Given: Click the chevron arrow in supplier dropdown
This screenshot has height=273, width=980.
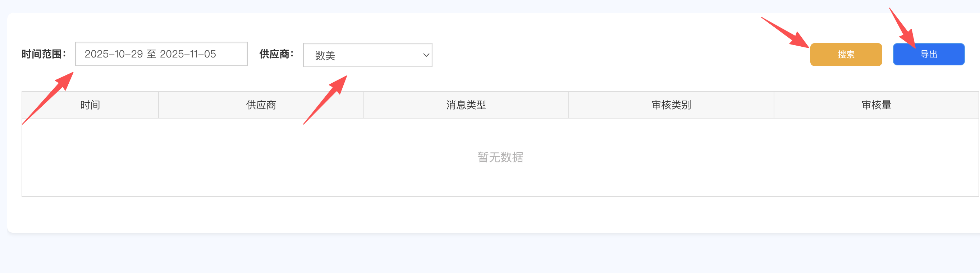Looking at the screenshot, I should (x=426, y=55).
